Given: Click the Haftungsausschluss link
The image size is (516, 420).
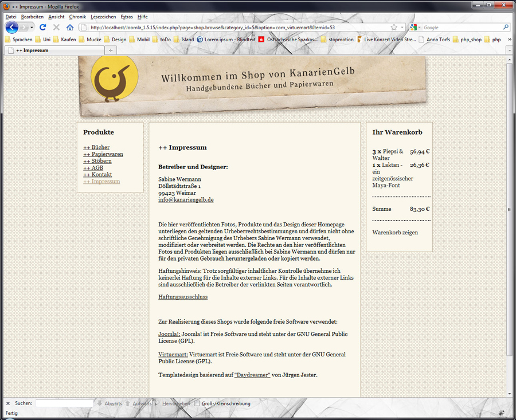Looking at the screenshot, I should click(x=183, y=297).
